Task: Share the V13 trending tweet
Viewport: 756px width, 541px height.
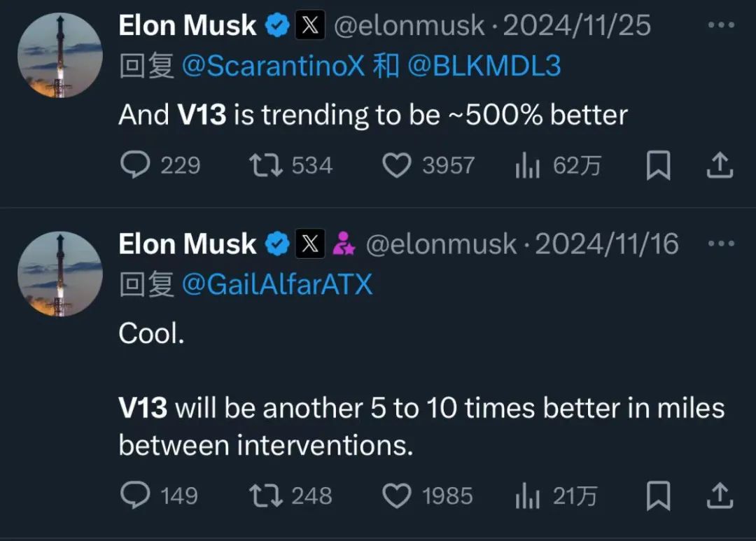Action: [720, 166]
